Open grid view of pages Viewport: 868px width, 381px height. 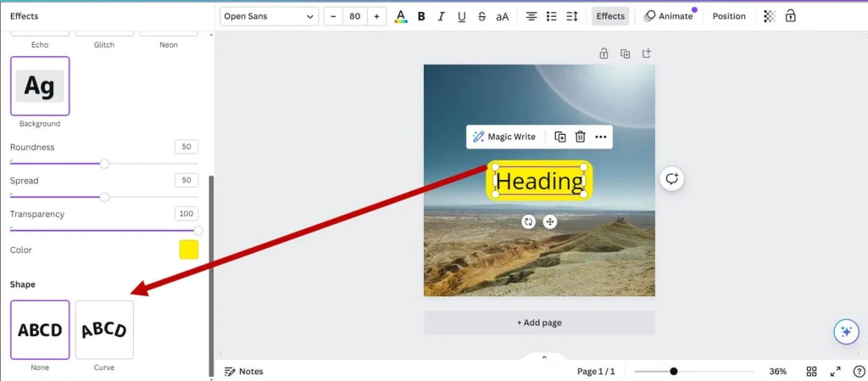tap(811, 372)
